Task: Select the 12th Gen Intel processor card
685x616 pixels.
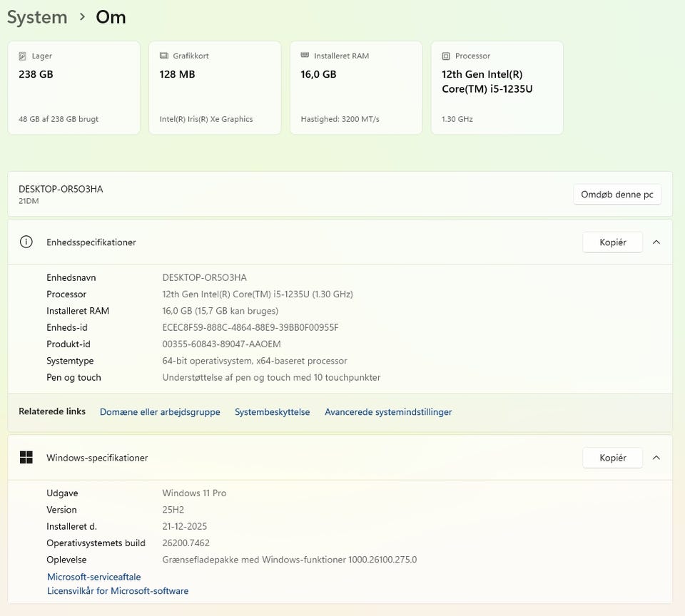Action: (497, 88)
